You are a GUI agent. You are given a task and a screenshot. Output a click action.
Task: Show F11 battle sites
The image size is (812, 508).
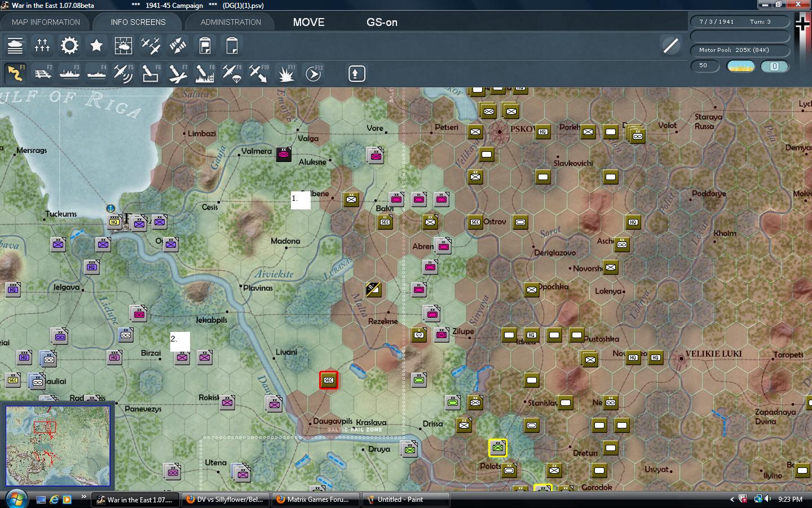[x=286, y=73]
